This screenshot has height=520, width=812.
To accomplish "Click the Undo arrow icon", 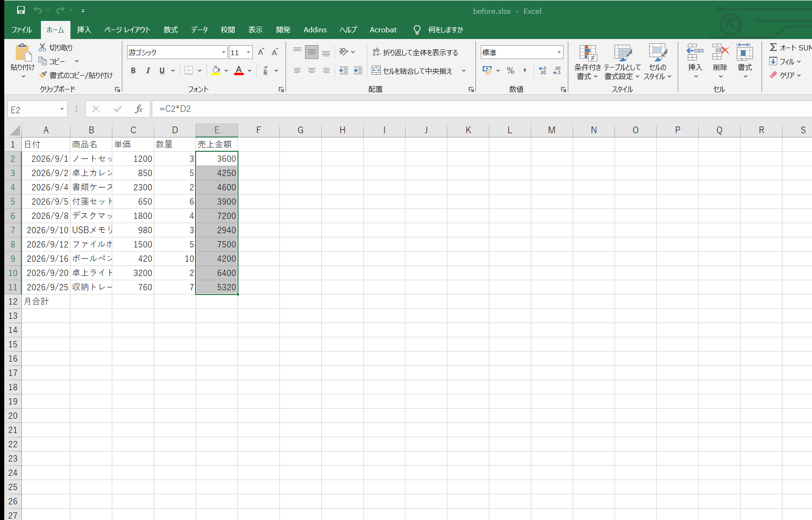I will click(x=38, y=10).
